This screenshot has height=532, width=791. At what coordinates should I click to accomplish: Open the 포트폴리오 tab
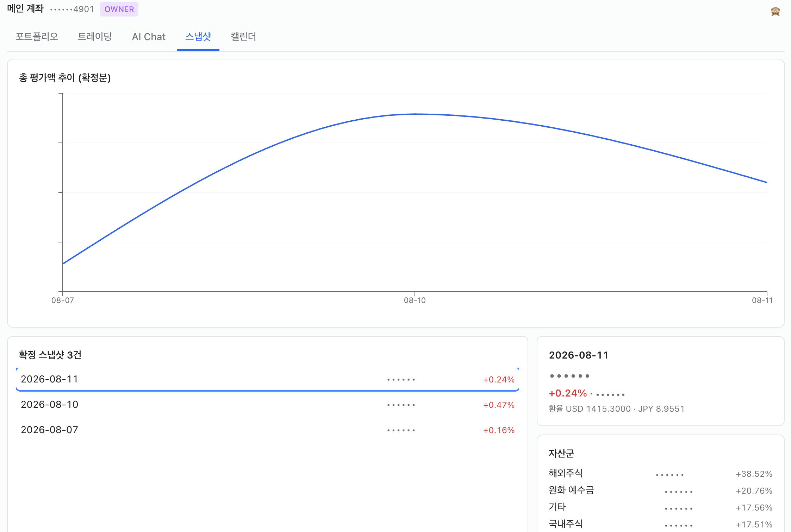(x=37, y=37)
